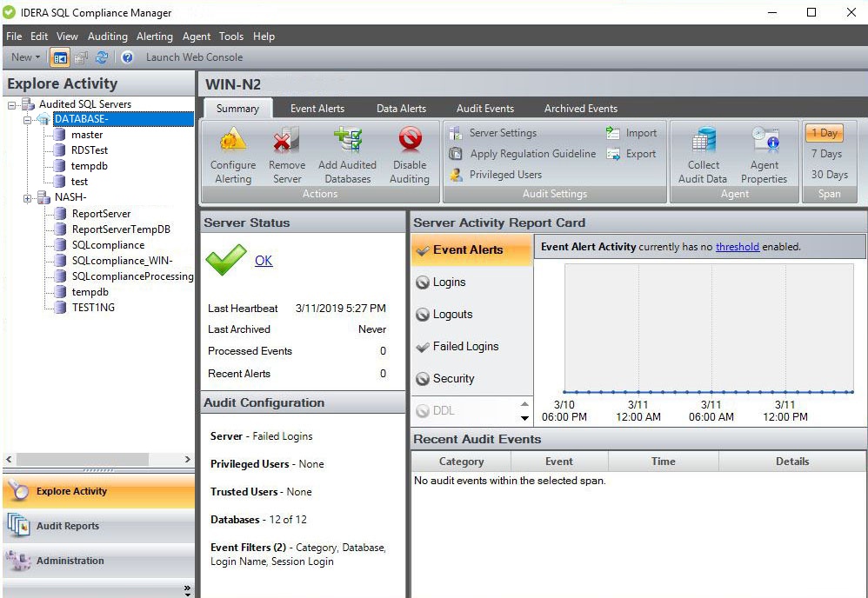Select Security in report card
868x598 pixels.
(472, 378)
